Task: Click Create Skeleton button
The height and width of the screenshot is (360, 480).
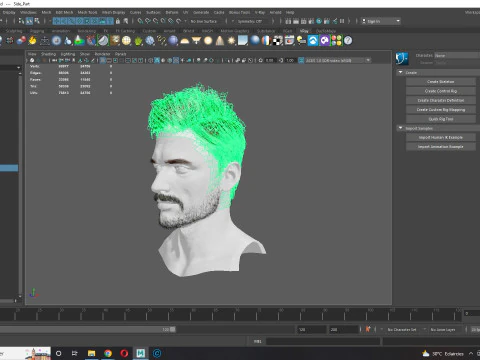Action: coord(441,82)
